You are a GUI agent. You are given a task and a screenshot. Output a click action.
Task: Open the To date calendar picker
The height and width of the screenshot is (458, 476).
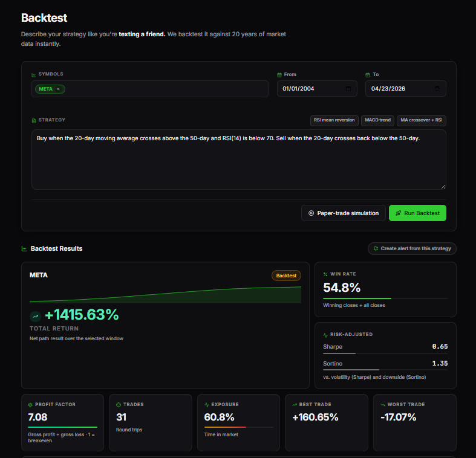point(437,89)
